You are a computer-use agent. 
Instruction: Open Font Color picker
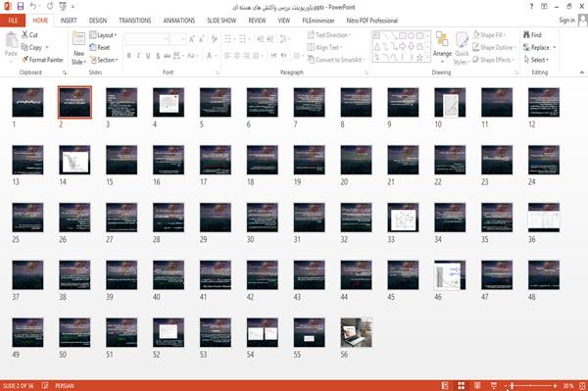click(211, 56)
